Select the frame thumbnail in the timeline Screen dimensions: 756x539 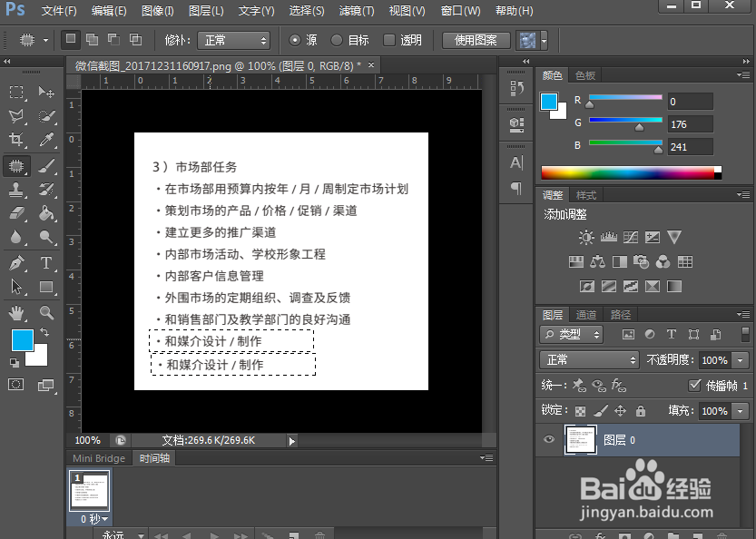coord(88,490)
